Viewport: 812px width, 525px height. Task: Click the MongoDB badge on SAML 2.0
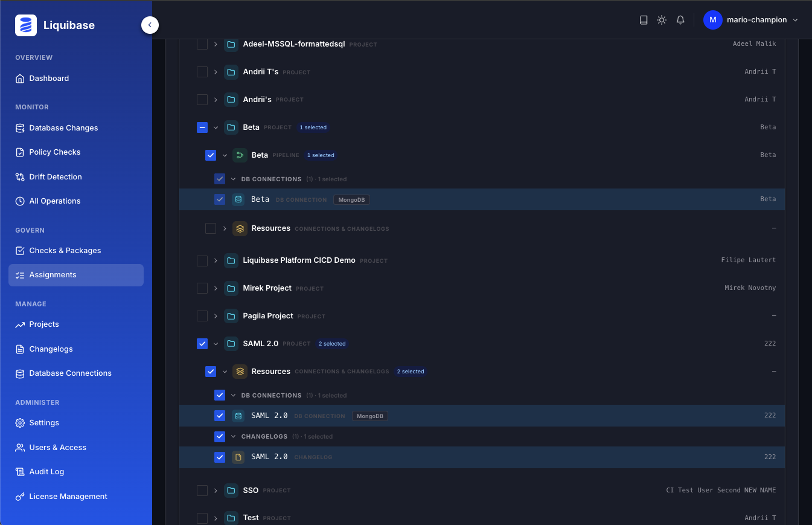click(x=369, y=416)
